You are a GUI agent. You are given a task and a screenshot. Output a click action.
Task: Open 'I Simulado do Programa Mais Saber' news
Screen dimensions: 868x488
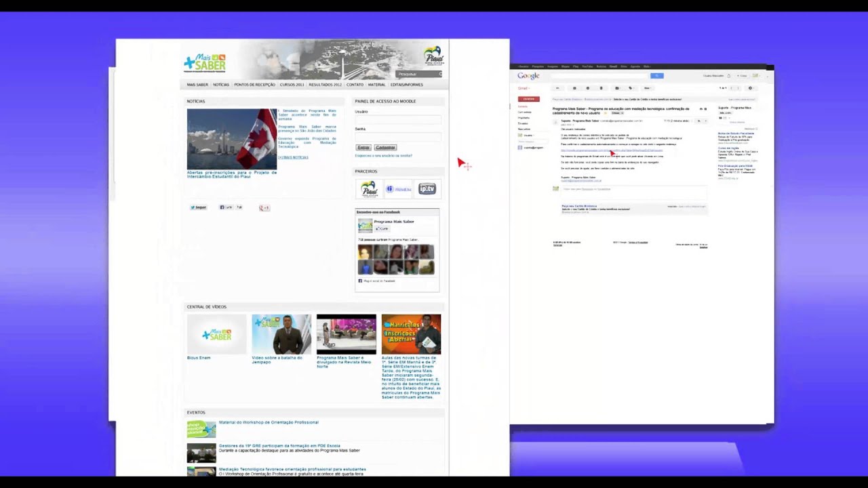[x=307, y=115]
